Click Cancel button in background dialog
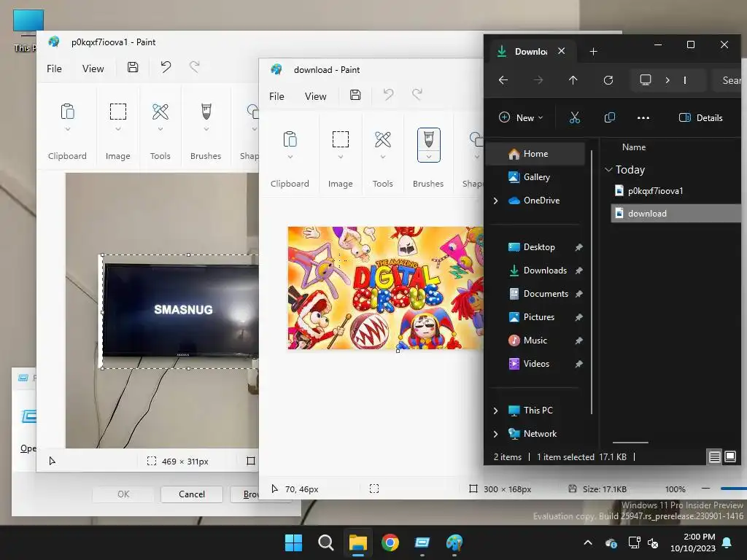Image resolution: width=747 pixels, height=560 pixels. coord(192,494)
